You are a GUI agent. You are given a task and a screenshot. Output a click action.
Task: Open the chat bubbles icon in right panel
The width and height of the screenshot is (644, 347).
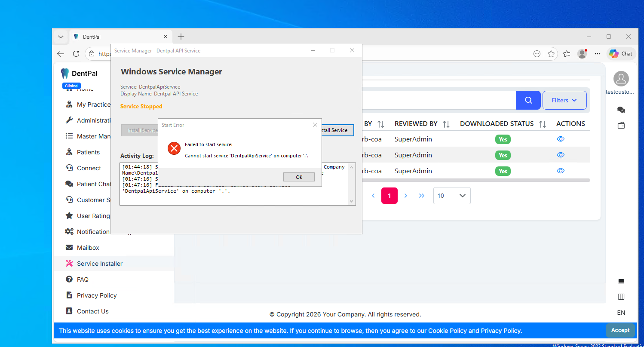[621, 110]
